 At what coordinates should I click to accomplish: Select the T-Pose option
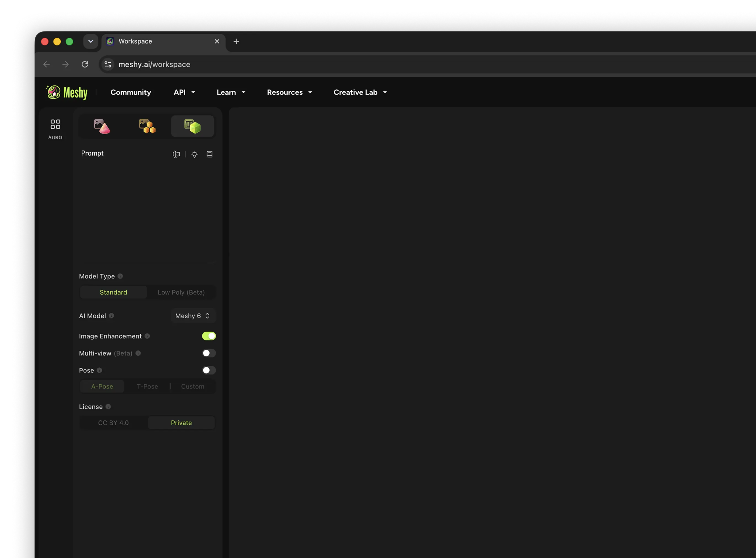[x=147, y=387]
